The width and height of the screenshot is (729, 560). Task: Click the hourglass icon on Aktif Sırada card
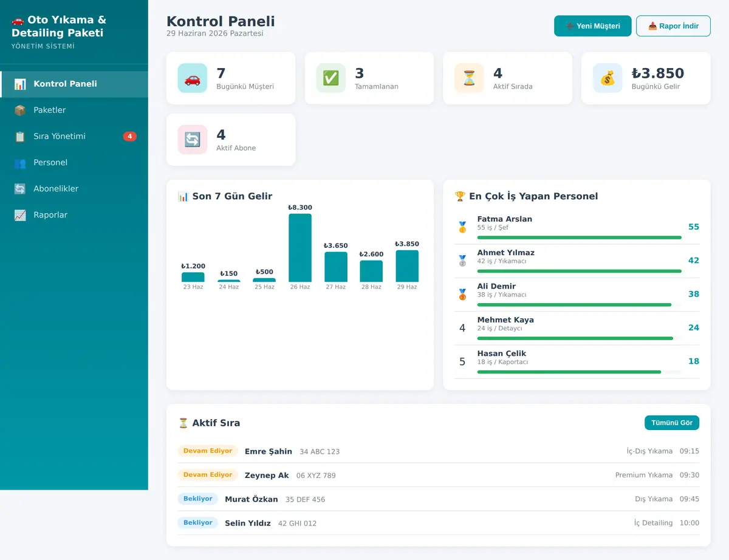(x=469, y=78)
